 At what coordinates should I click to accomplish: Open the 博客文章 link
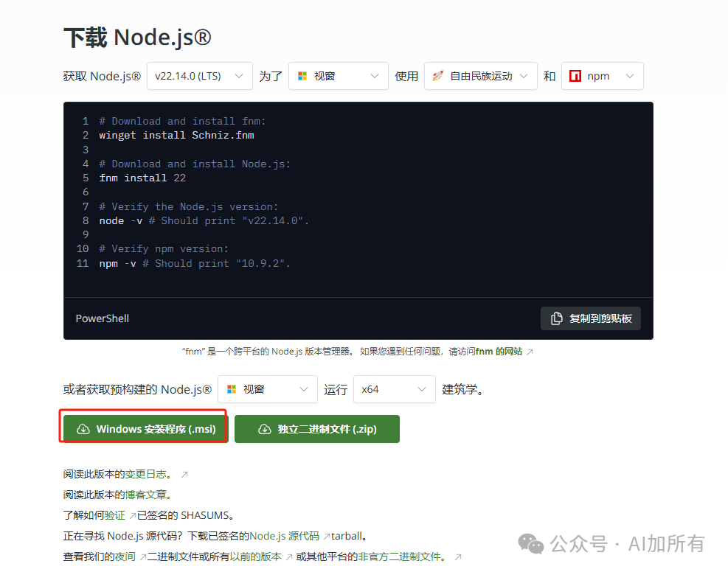(146, 495)
